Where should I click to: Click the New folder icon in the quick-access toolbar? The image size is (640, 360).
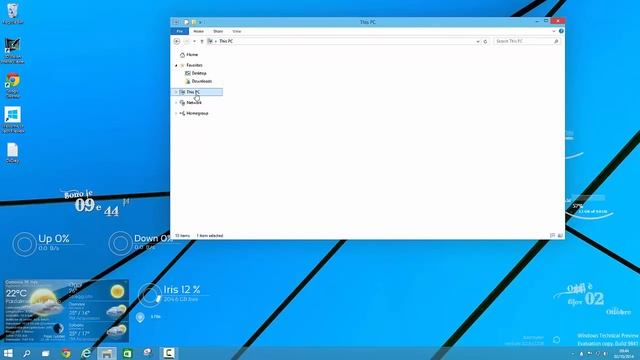[x=194, y=22]
